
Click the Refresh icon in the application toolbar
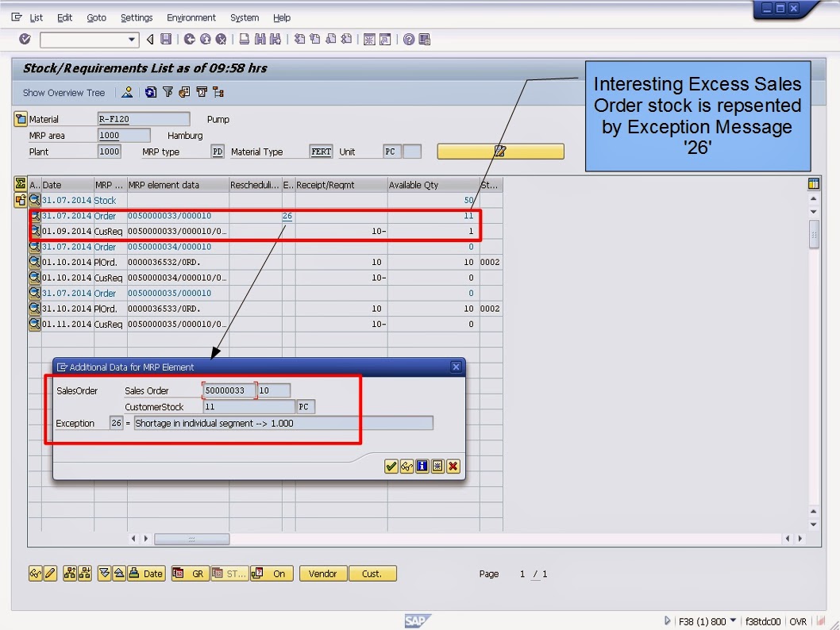click(150, 92)
